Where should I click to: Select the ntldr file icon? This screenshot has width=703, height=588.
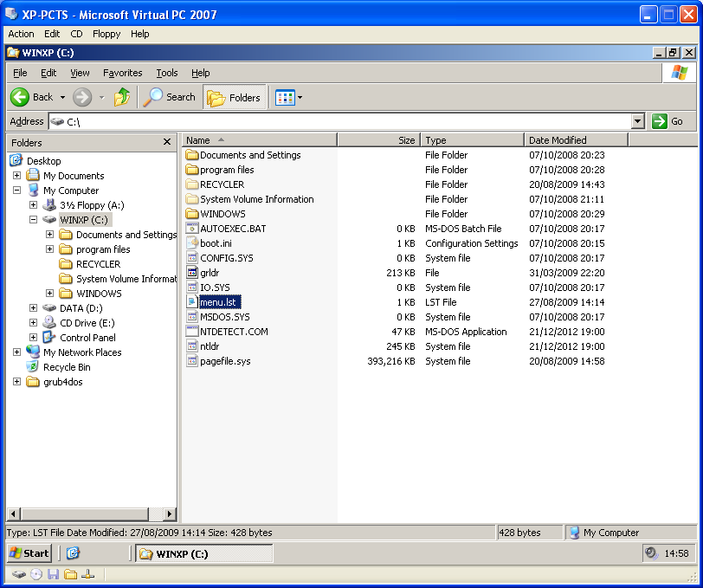point(192,346)
